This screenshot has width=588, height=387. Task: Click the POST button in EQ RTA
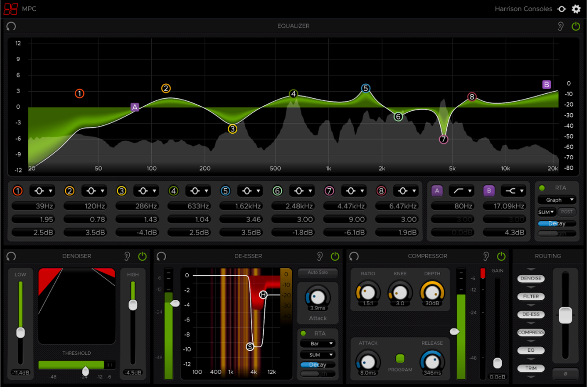pos(567,212)
